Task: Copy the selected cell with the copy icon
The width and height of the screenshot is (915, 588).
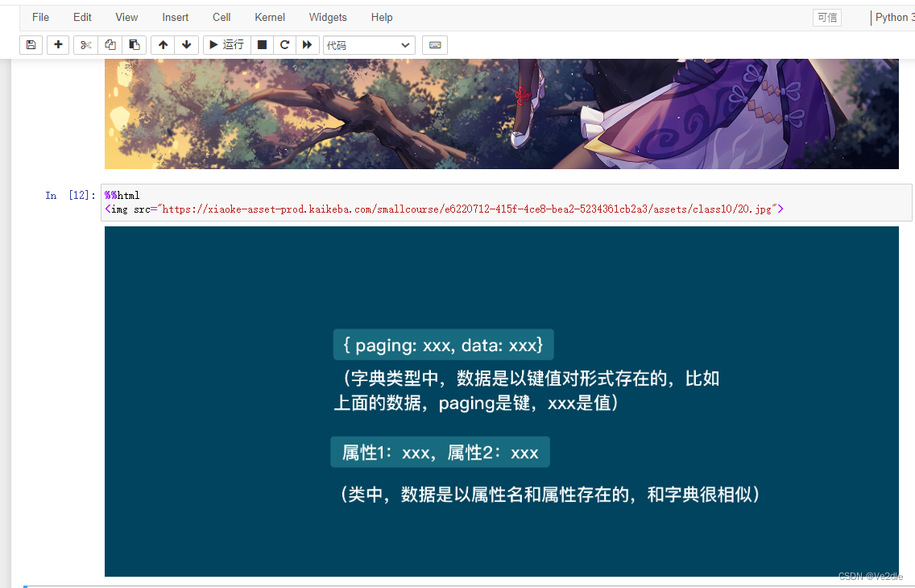Action: pos(110,44)
